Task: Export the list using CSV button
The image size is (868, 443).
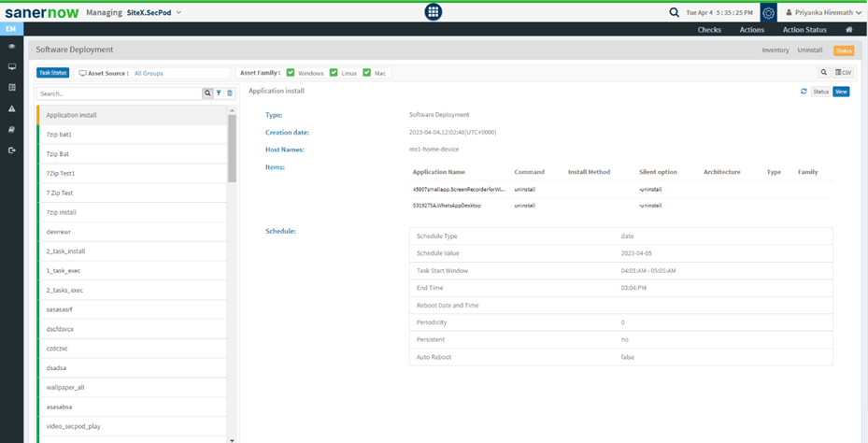Action: [844, 73]
